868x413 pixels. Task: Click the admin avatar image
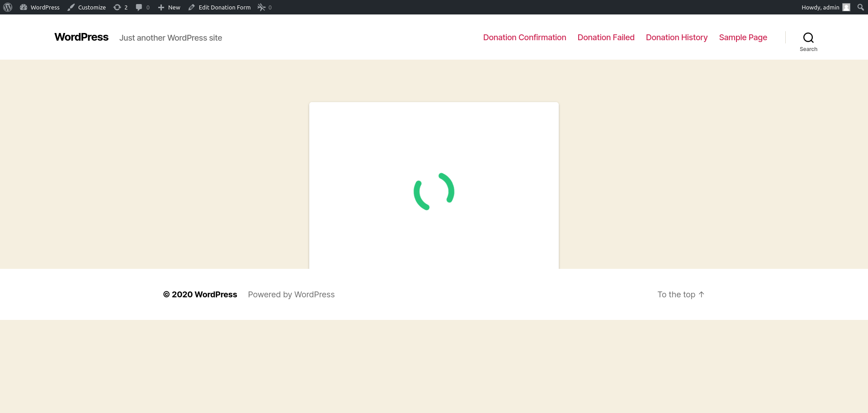click(846, 7)
